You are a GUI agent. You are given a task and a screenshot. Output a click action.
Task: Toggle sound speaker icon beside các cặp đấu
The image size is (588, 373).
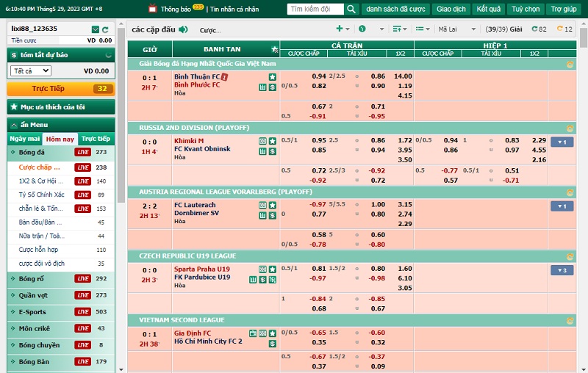(x=183, y=29)
